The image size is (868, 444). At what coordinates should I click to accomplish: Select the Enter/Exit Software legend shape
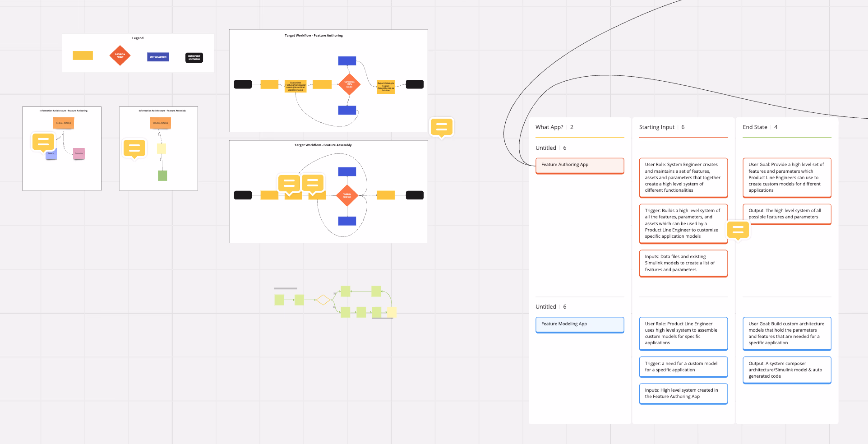194,58
